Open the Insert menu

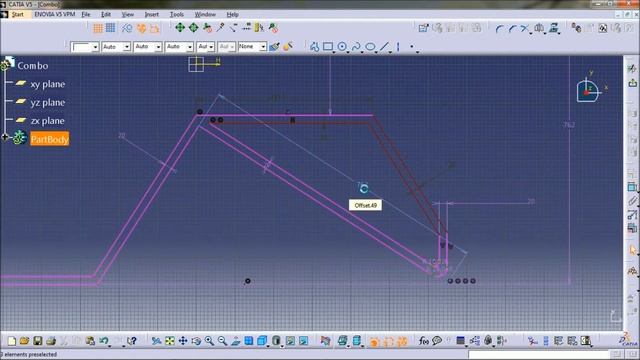[151, 14]
